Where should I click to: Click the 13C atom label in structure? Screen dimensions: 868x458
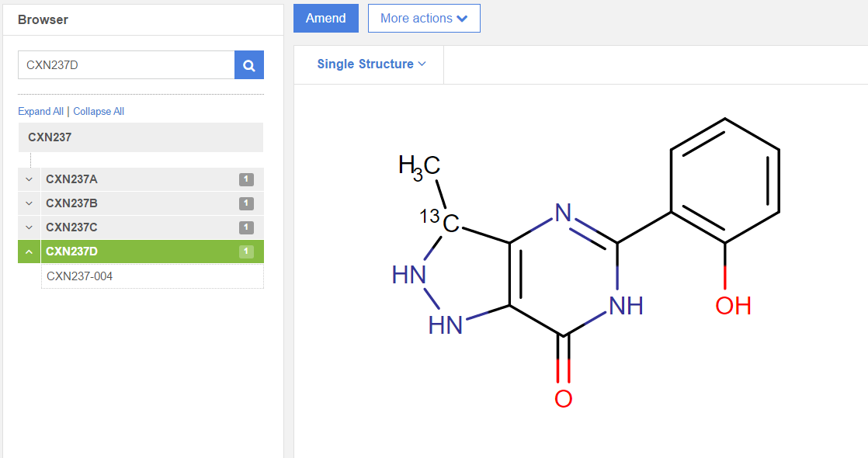click(442, 221)
